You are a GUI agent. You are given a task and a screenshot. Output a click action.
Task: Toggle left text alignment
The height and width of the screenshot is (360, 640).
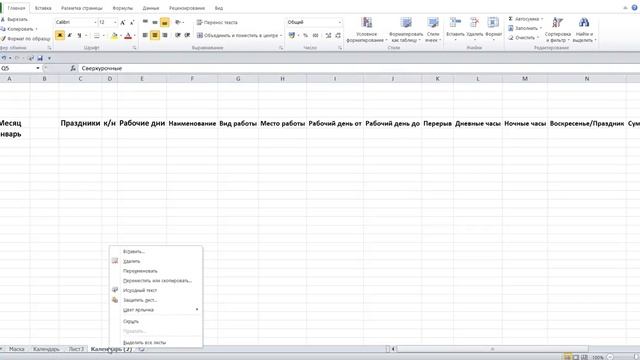point(145,36)
